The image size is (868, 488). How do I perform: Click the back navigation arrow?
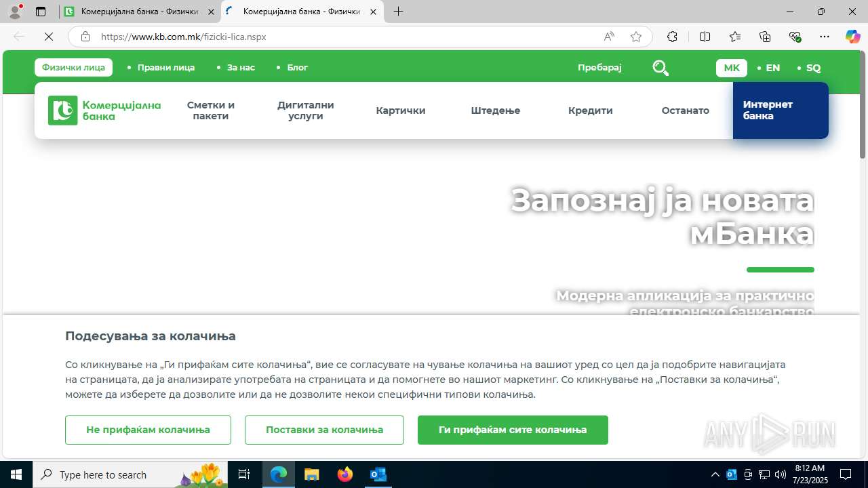pos(19,37)
